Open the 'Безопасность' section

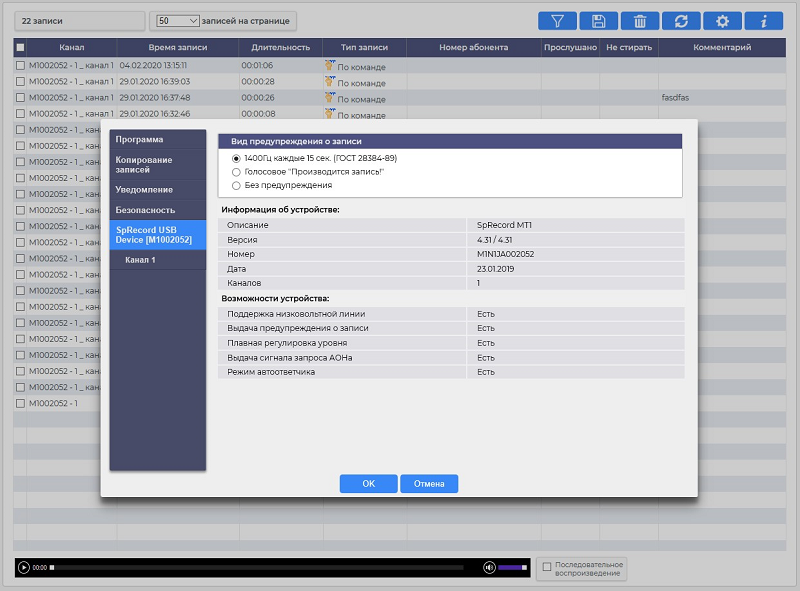point(158,210)
